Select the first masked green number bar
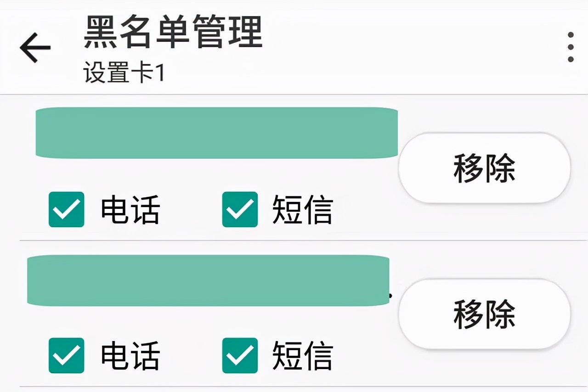This screenshot has height=392, width=588. pos(216,133)
